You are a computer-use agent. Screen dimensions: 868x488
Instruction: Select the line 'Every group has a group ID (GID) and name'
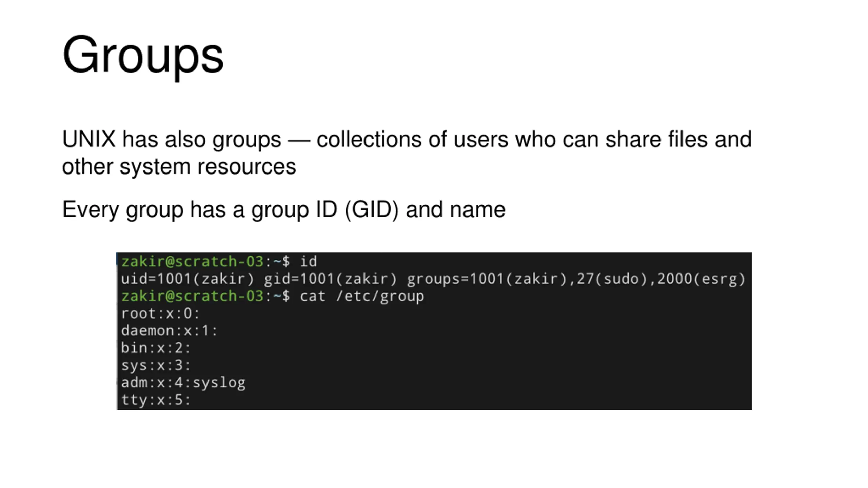point(284,210)
